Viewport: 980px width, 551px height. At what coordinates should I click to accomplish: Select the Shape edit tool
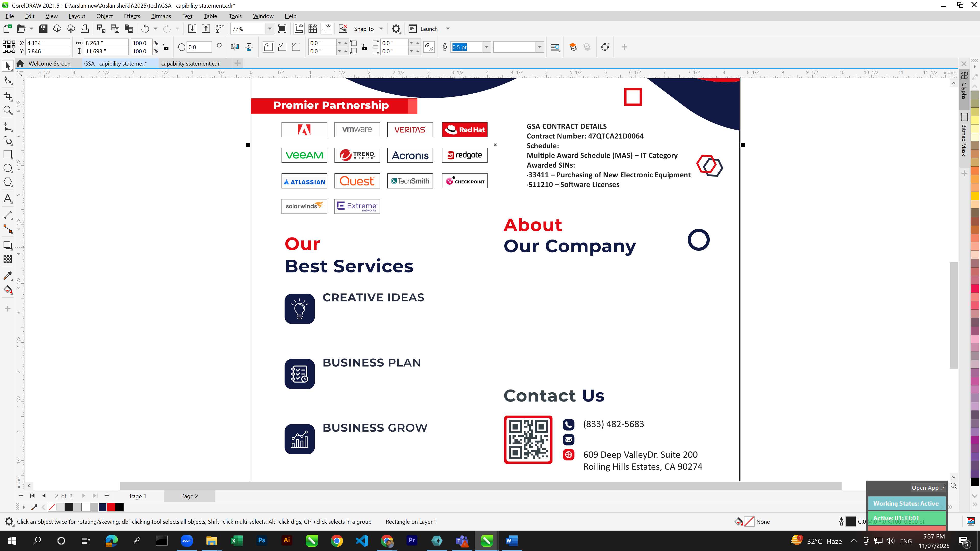click(x=8, y=80)
